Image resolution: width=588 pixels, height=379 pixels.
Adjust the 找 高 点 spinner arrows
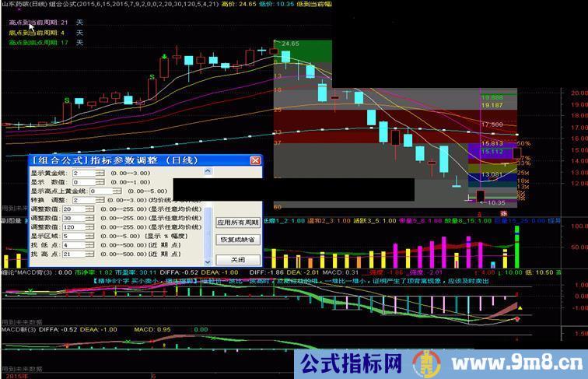coord(91,254)
